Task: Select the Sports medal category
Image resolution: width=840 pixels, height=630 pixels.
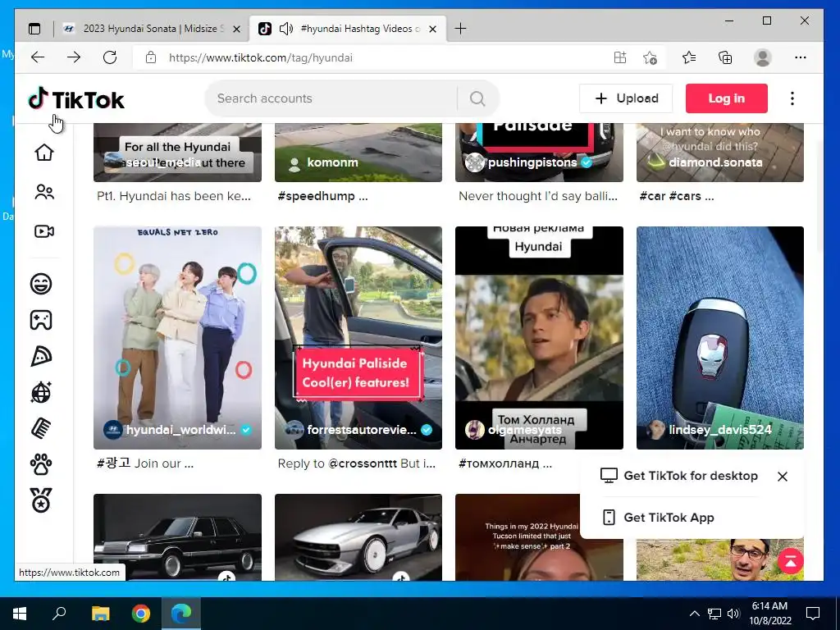Action: pyautogui.click(x=41, y=500)
